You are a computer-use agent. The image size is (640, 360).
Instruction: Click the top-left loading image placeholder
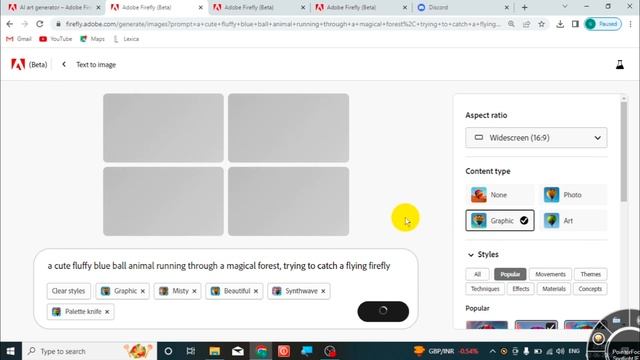point(163,128)
